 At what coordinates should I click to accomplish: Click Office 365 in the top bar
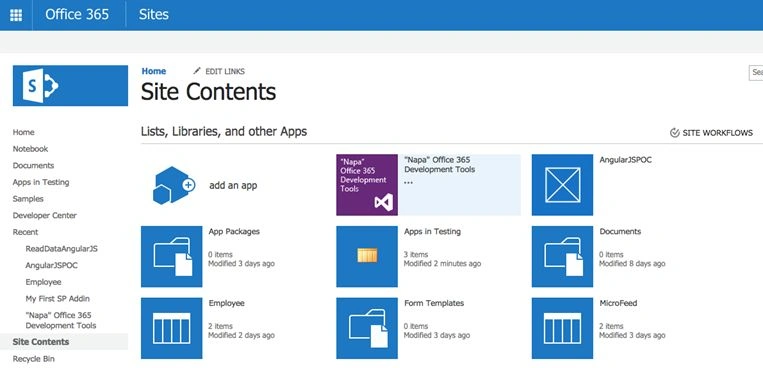click(77, 15)
